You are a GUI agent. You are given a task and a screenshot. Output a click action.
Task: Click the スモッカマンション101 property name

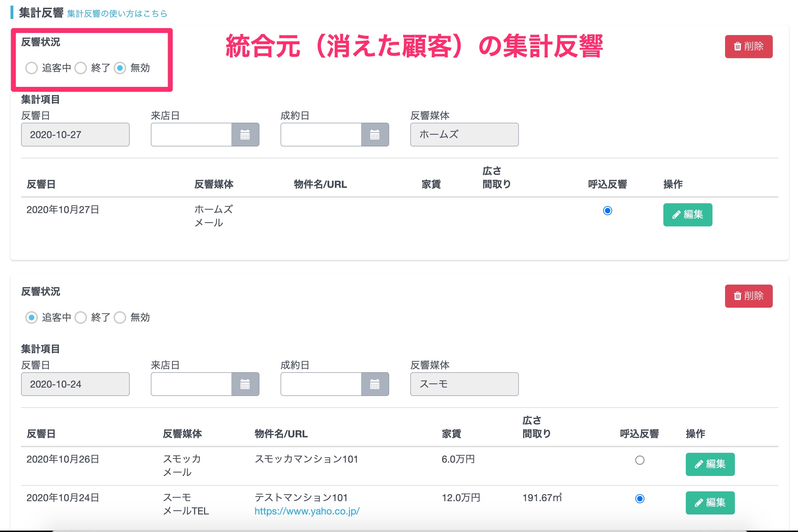(306, 459)
